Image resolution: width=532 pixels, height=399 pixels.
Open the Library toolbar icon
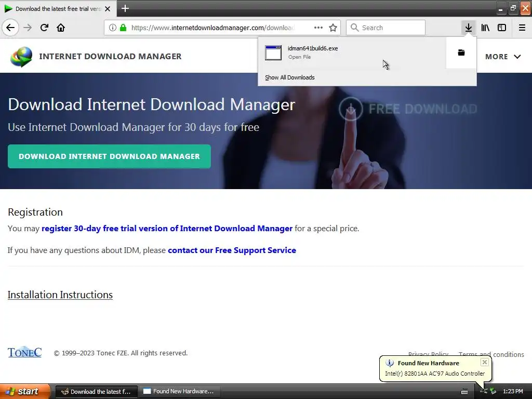[x=485, y=28]
